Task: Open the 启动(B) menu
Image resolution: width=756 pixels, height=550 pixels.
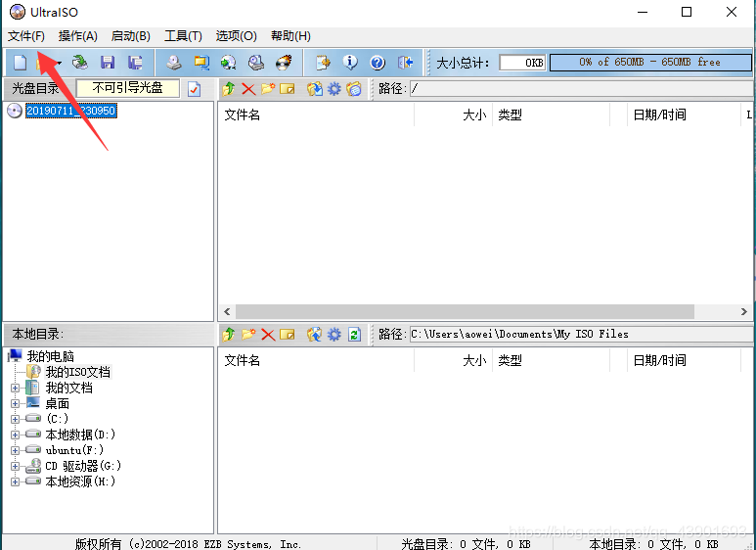Action: [131, 36]
